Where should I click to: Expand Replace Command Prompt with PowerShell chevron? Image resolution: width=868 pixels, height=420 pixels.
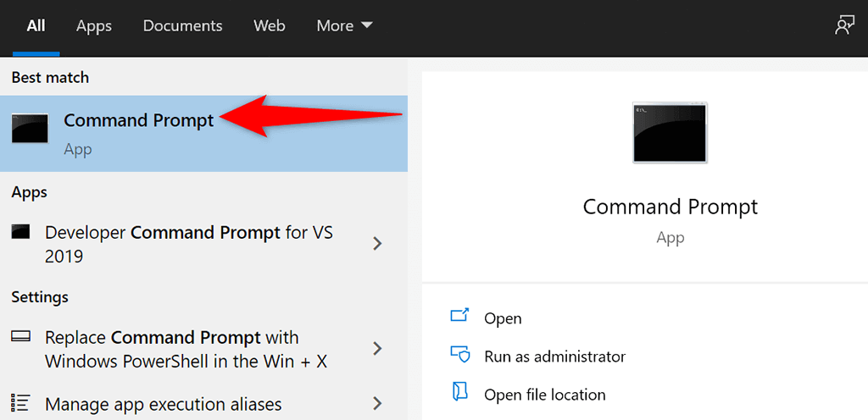click(377, 348)
